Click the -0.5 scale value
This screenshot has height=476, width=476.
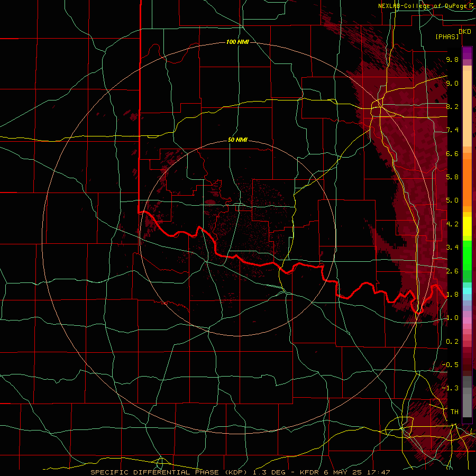tap(450, 364)
